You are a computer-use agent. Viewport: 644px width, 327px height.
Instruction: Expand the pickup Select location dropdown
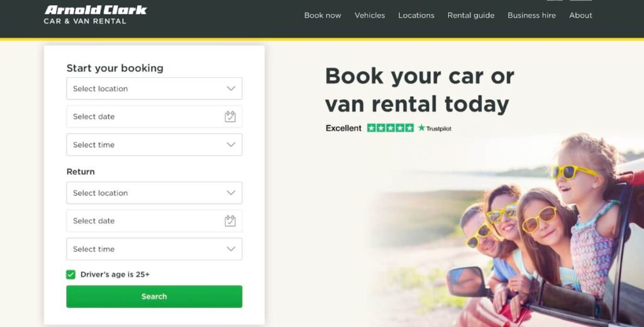click(155, 88)
